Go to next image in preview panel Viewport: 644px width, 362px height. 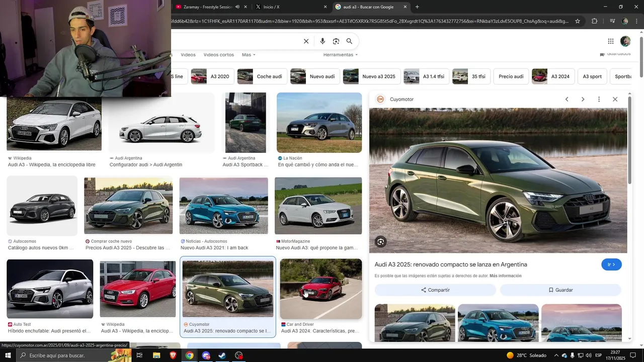pos(583,99)
